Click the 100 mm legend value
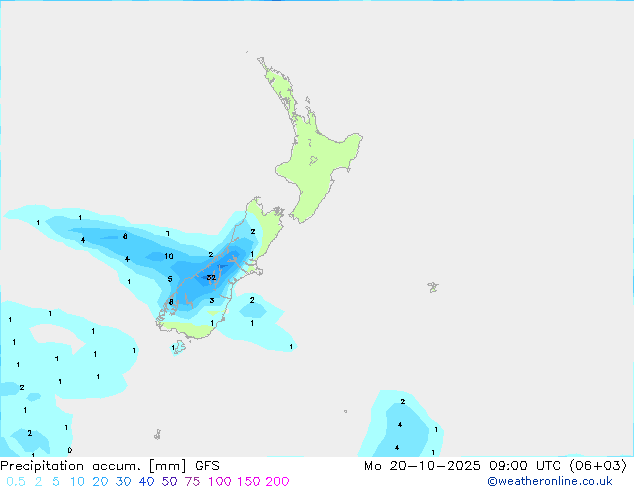634x490 pixels. (x=220, y=482)
